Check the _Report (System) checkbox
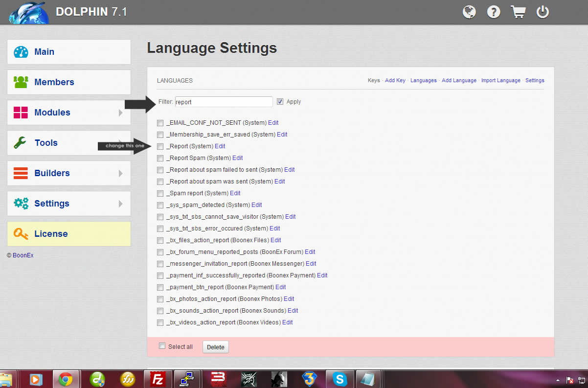Image resolution: width=588 pixels, height=388 pixels. click(x=160, y=146)
